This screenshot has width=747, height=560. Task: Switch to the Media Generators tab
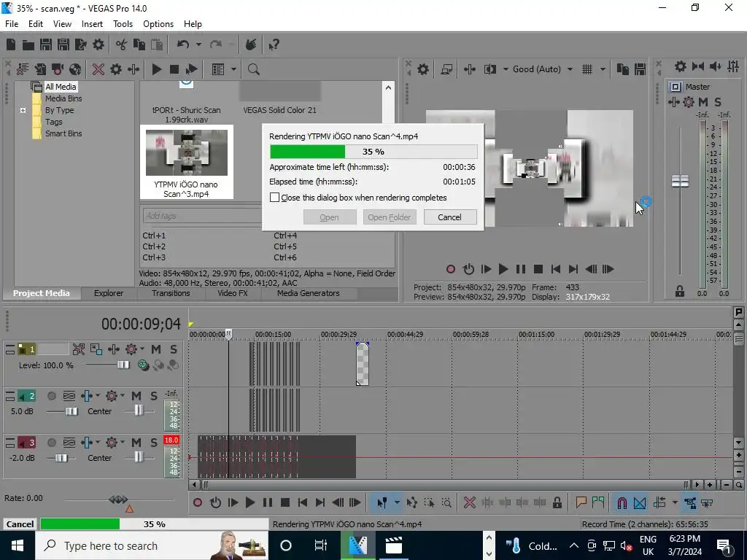tap(309, 293)
